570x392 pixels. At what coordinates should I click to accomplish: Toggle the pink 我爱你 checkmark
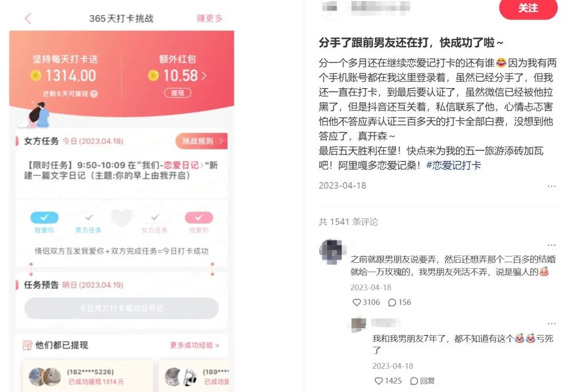click(x=199, y=217)
